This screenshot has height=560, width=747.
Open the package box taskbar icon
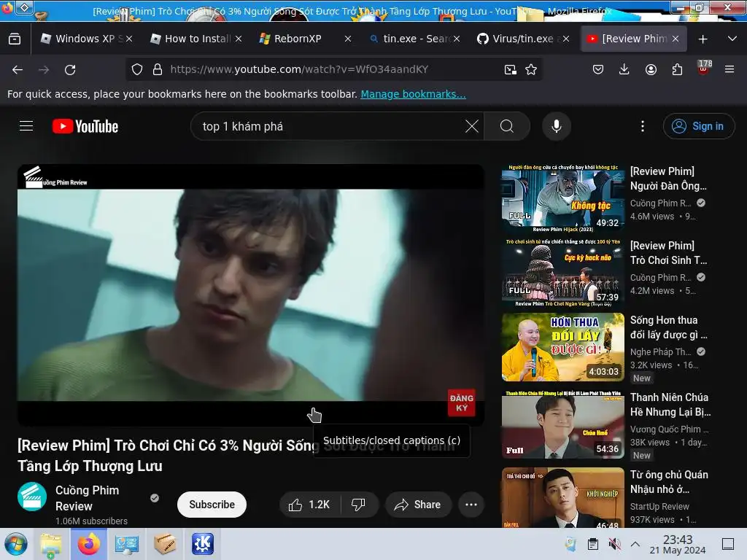(165, 544)
